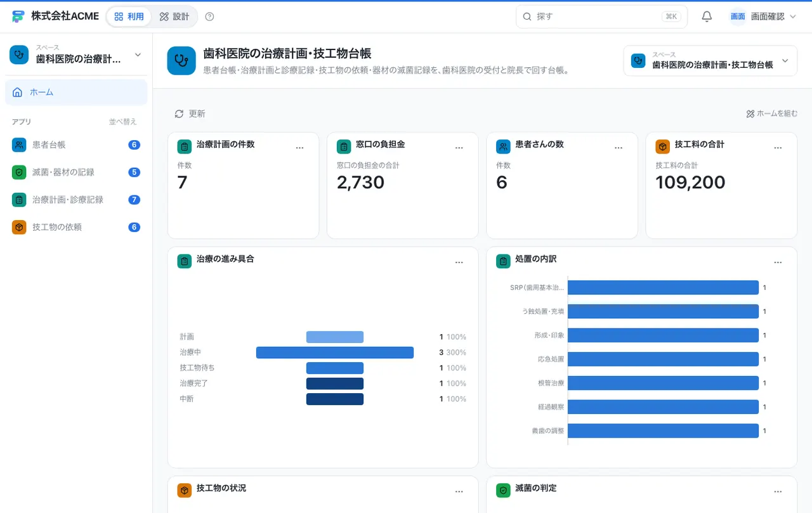The height and width of the screenshot is (513, 812).
Task: Click the icon on 窓口の負担金 card
Action: pyautogui.click(x=344, y=147)
